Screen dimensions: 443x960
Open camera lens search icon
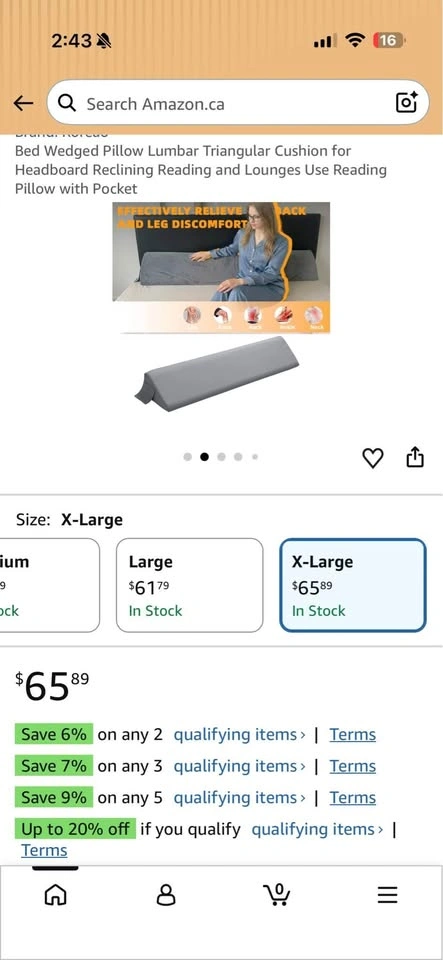[407, 102]
